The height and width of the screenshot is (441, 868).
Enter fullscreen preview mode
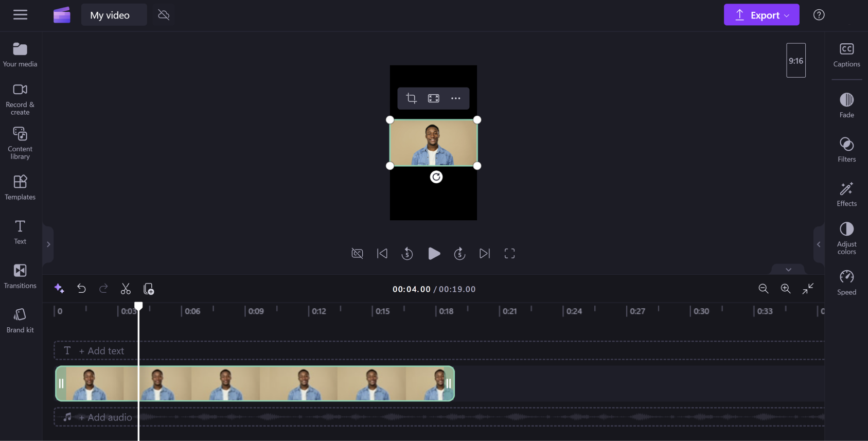coord(509,253)
